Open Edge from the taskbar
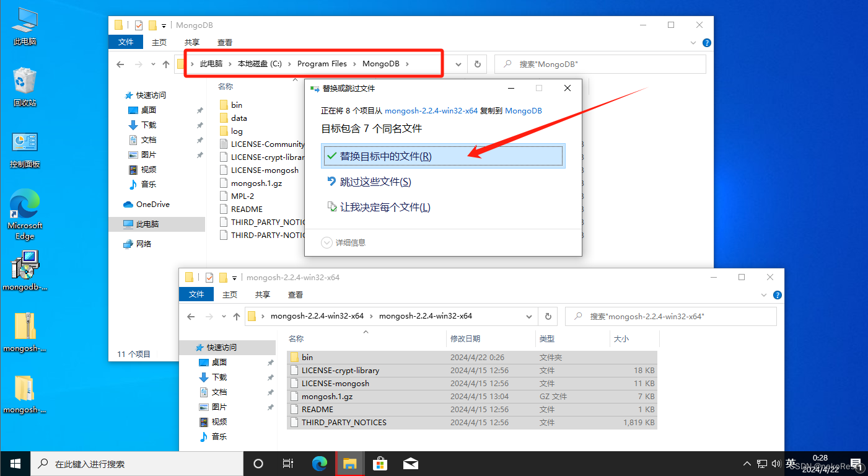The image size is (868, 476). (319, 464)
